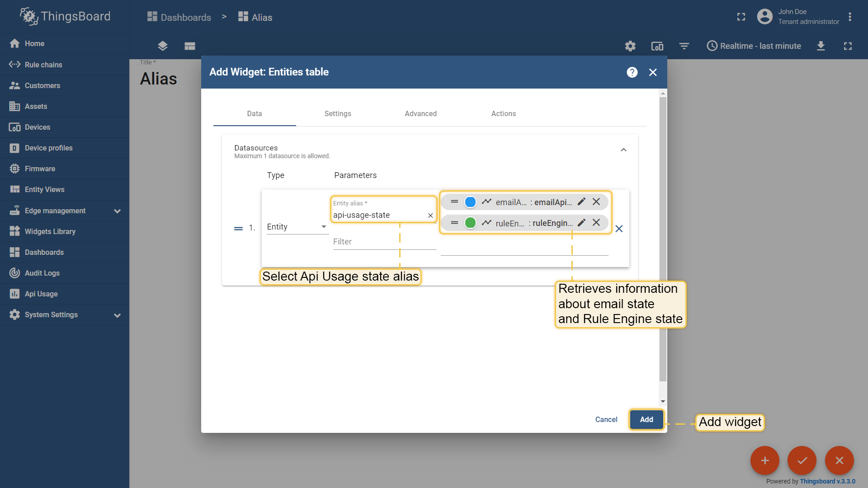The height and width of the screenshot is (488, 868).
Task: Edit the ruleEngine data key
Action: click(582, 222)
